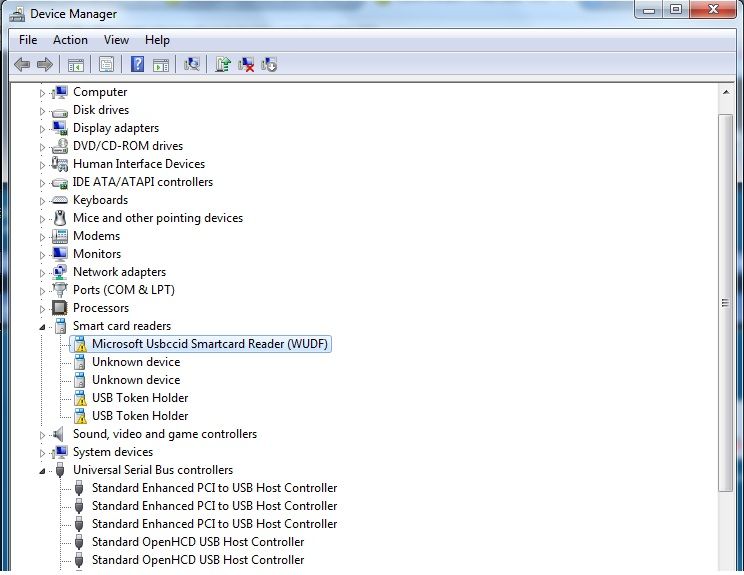
Task: Click the DVD/CD-ROM drives icon
Action: pyautogui.click(x=60, y=146)
